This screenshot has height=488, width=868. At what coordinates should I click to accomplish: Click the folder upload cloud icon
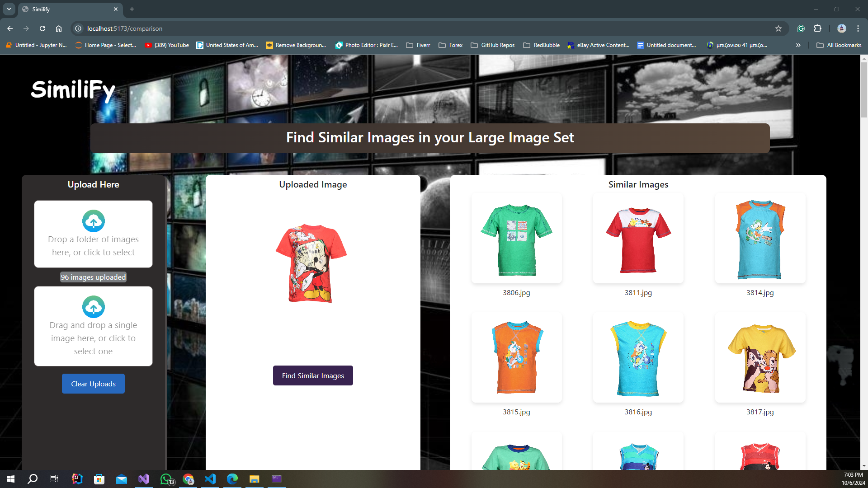94,221
